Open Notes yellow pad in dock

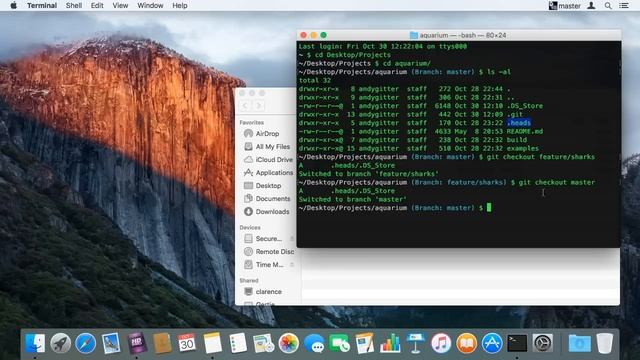click(x=212, y=343)
